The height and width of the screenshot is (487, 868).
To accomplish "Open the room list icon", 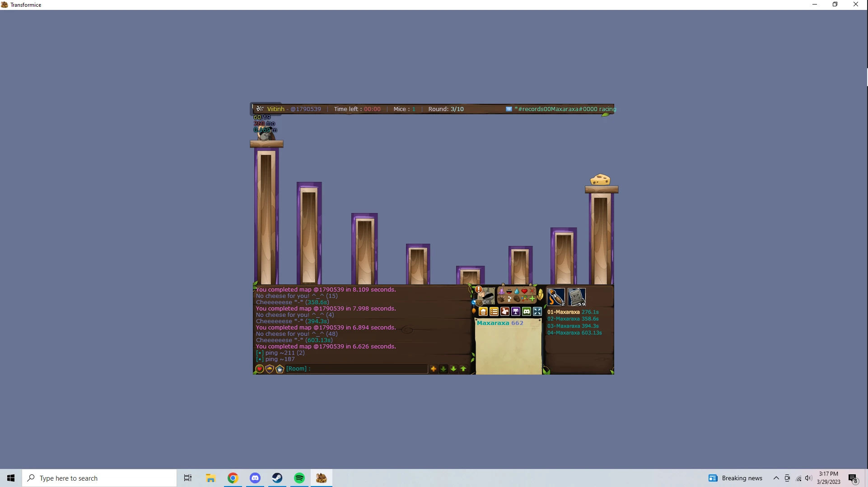I will point(494,311).
